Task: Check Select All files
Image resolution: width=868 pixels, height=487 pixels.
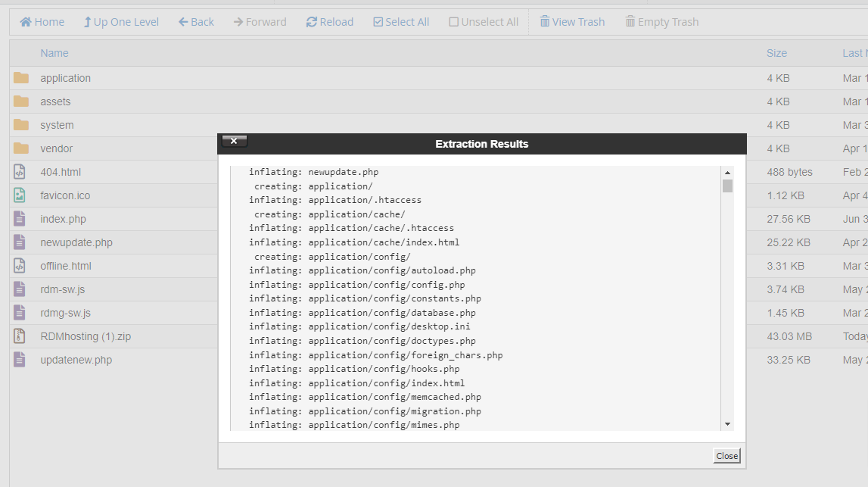Action: point(401,22)
